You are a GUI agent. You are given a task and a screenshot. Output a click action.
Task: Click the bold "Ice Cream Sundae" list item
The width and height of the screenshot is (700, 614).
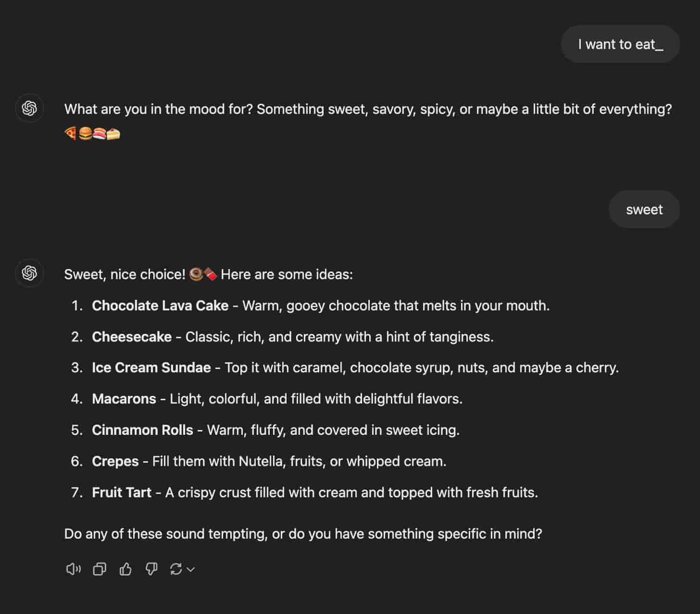click(x=151, y=368)
